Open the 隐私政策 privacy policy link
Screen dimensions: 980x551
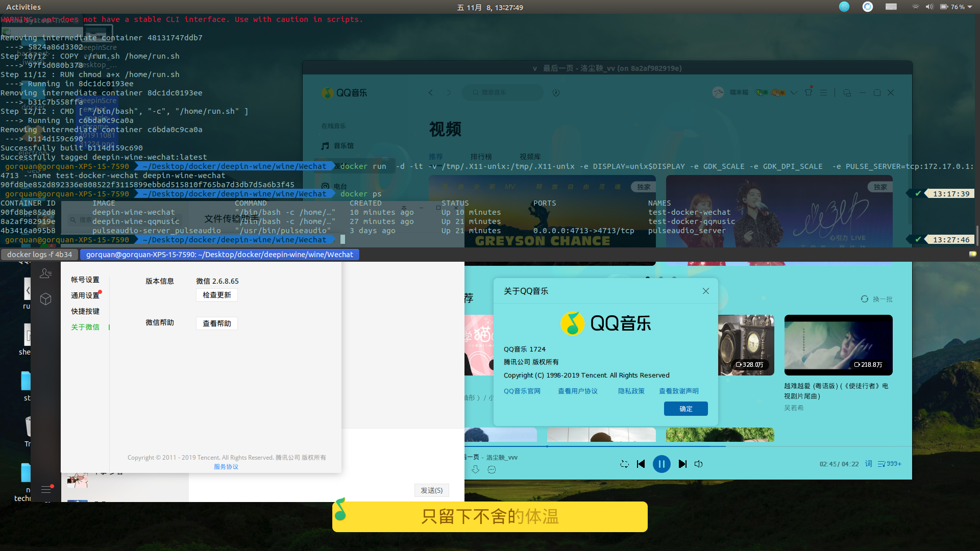tap(631, 391)
